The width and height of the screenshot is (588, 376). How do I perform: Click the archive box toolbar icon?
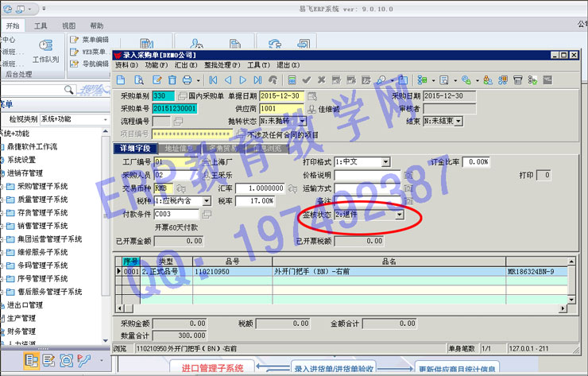click(518, 80)
